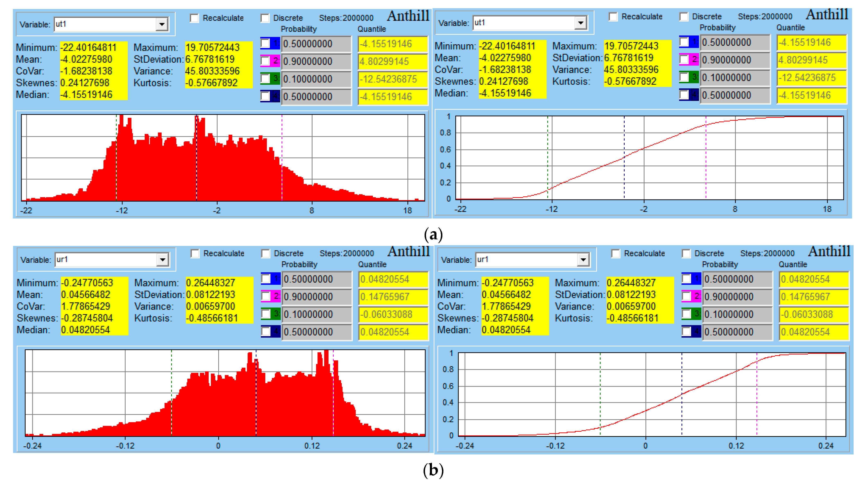Screen dimensions: 868x484
Task: Open the Variable ut1 dropdown in top-left panel
Action: tap(162, 24)
